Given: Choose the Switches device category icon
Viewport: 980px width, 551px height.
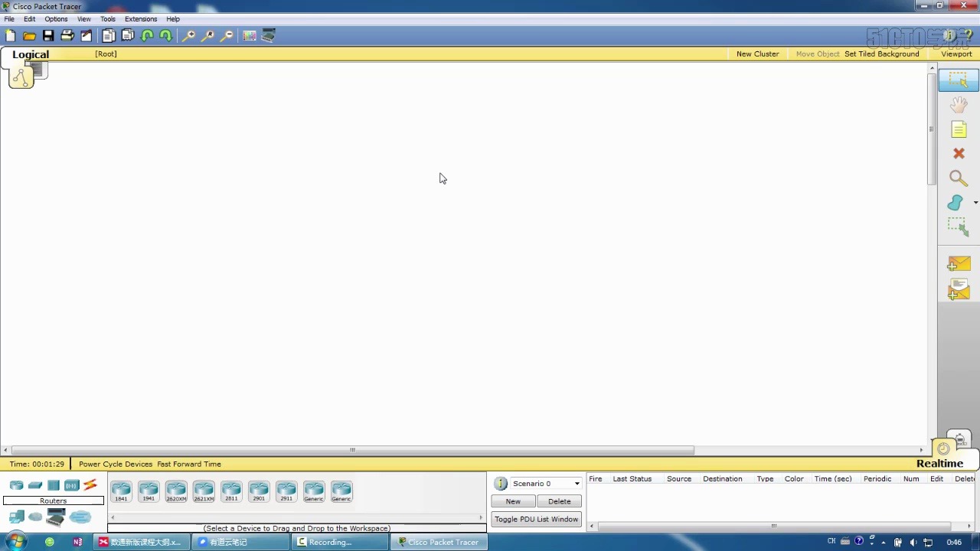Looking at the screenshot, I should 35,485.
